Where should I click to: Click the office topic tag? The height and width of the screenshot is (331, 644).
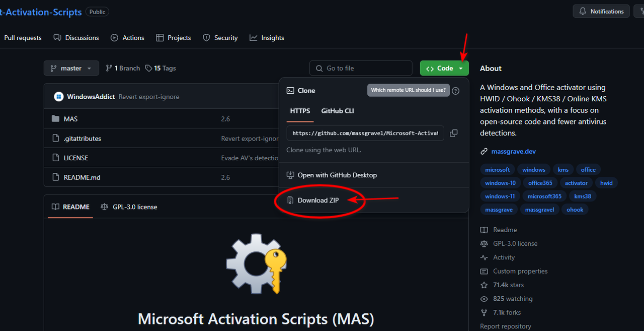coord(588,170)
